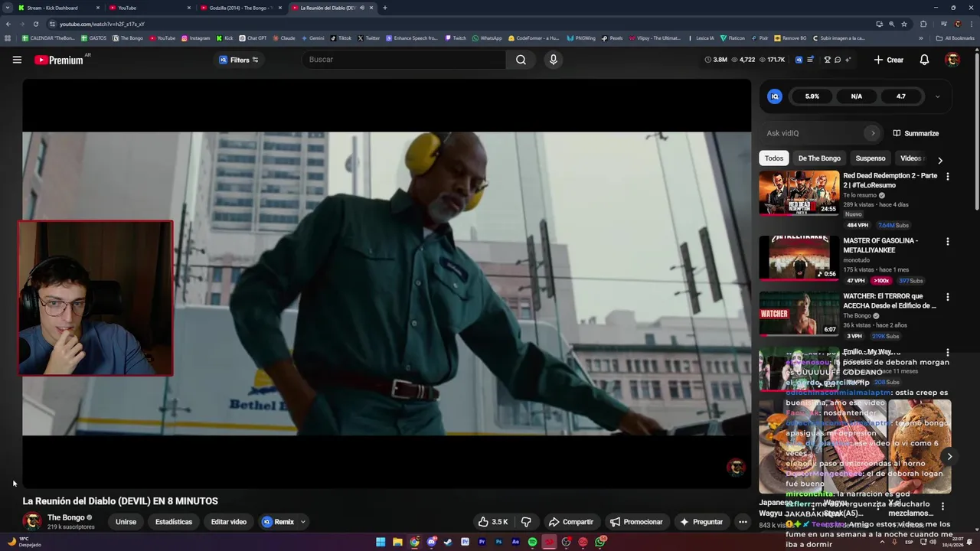
Task: Open the YouTube hamburger guide menu
Action: [x=17, y=60]
